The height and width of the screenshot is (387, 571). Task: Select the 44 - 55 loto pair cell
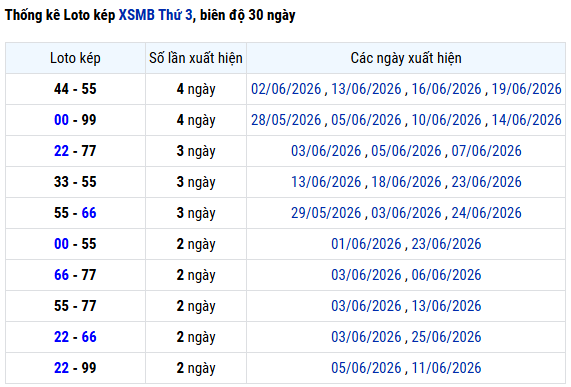tap(75, 89)
